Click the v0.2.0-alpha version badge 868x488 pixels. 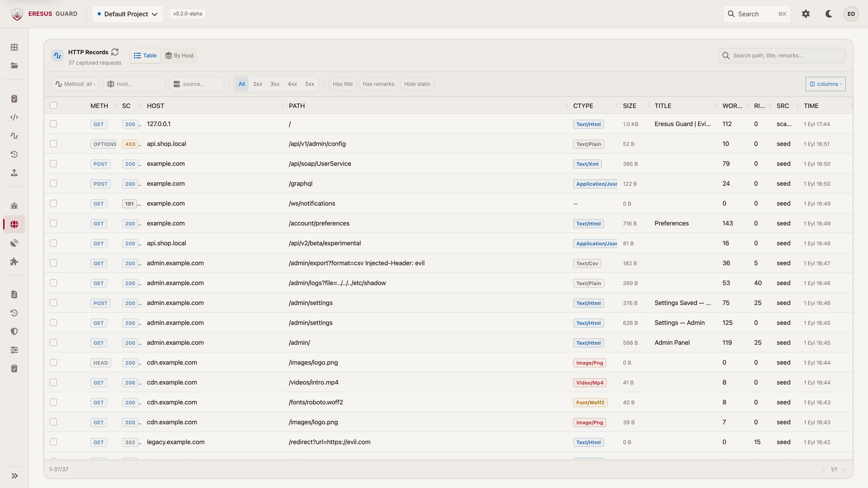click(188, 14)
